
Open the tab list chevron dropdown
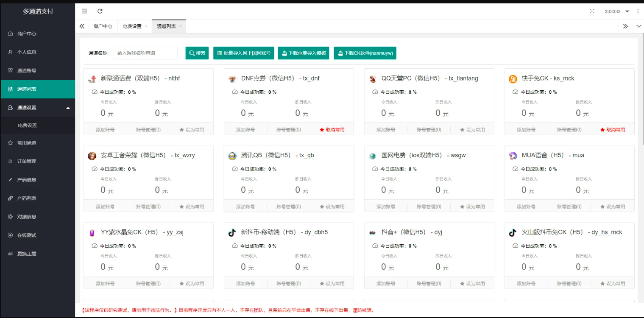[x=638, y=26]
